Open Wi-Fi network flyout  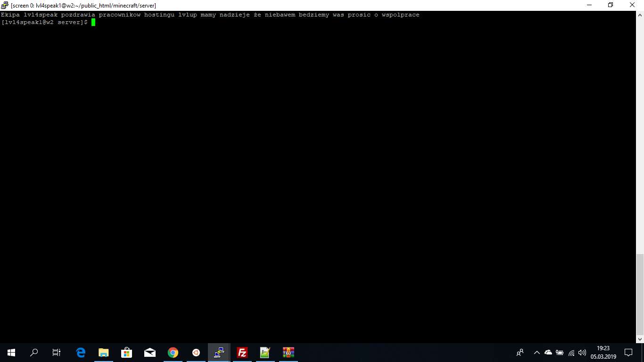click(x=571, y=353)
